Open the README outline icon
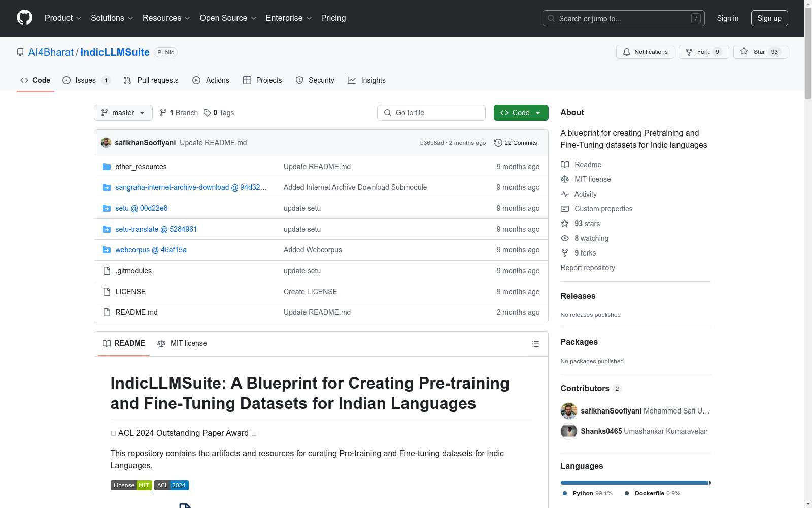Image resolution: width=812 pixels, height=508 pixels. click(535, 344)
